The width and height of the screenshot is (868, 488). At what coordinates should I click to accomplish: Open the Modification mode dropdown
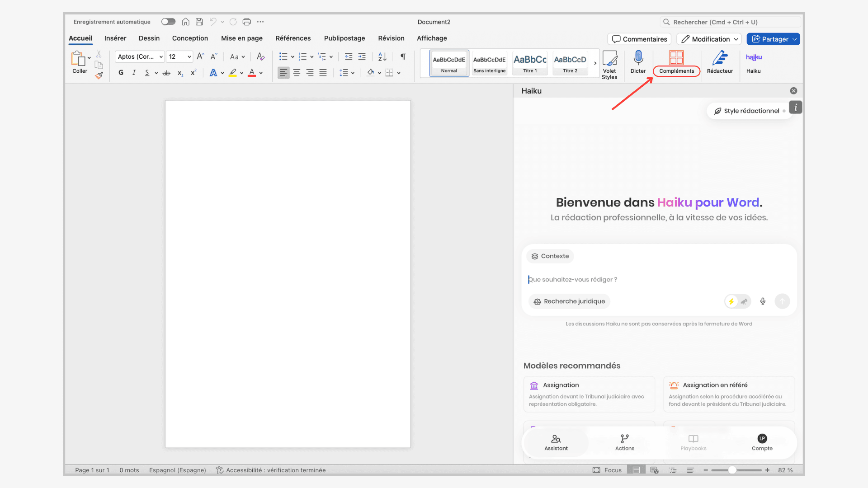(709, 39)
